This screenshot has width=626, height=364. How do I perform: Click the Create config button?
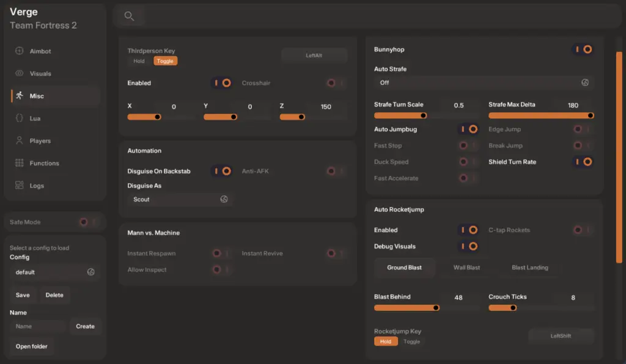(85, 326)
